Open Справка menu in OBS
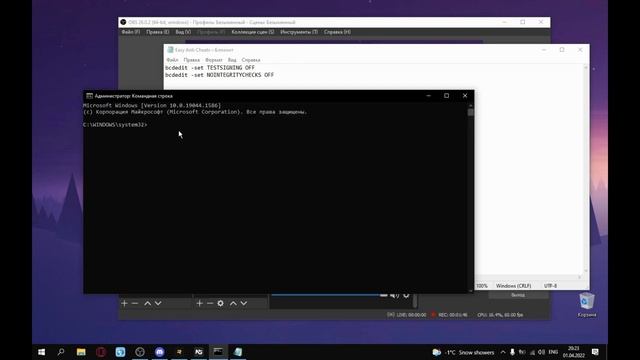Image resolution: width=640 pixels, height=360 pixels. coord(337,32)
